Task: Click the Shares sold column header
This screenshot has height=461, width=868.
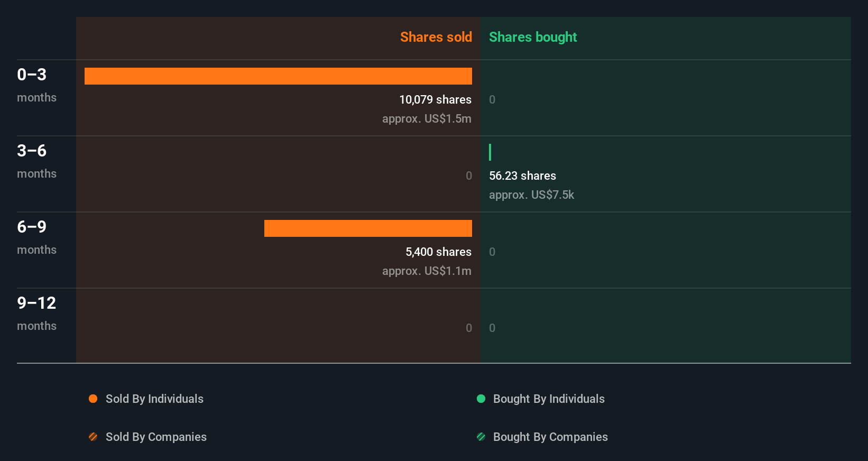Action: click(436, 37)
